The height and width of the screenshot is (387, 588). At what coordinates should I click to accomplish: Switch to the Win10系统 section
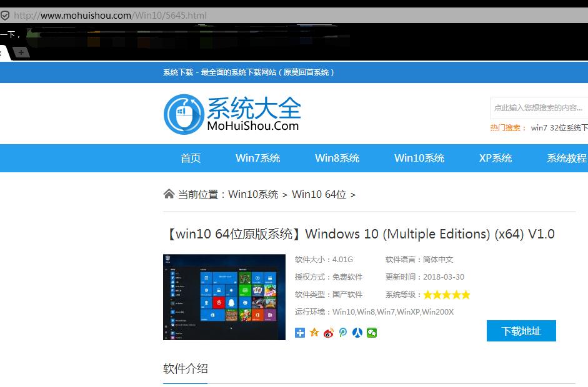419,158
